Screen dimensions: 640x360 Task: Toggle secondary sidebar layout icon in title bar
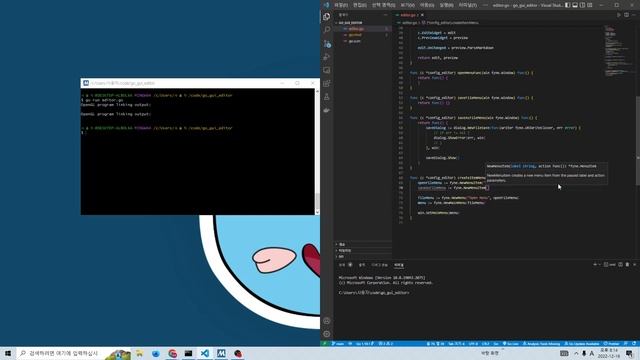click(582, 5)
